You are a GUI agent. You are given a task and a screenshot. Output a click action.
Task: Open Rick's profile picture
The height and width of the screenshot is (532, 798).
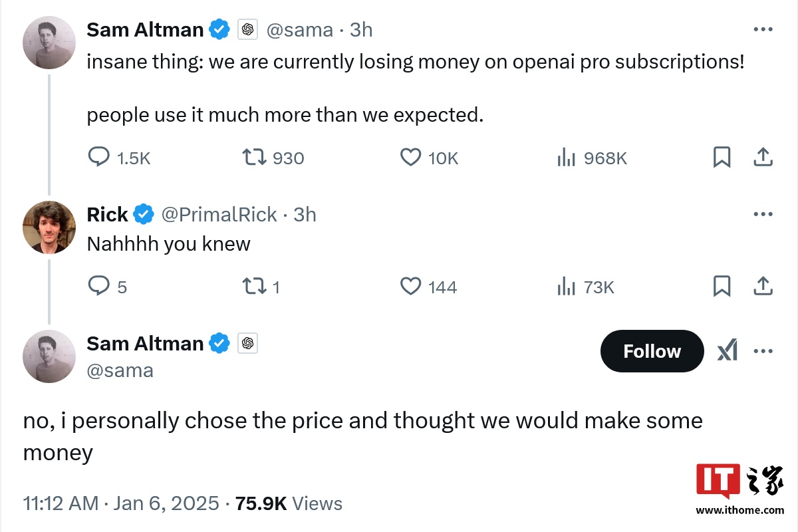[x=49, y=227]
